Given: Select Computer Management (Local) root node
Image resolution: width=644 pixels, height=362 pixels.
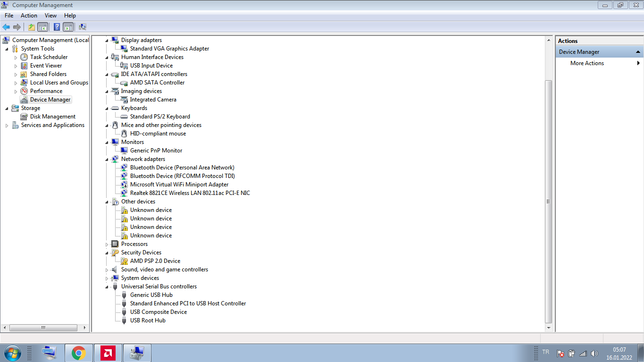Looking at the screenshot, I should (x=50, y=40).
